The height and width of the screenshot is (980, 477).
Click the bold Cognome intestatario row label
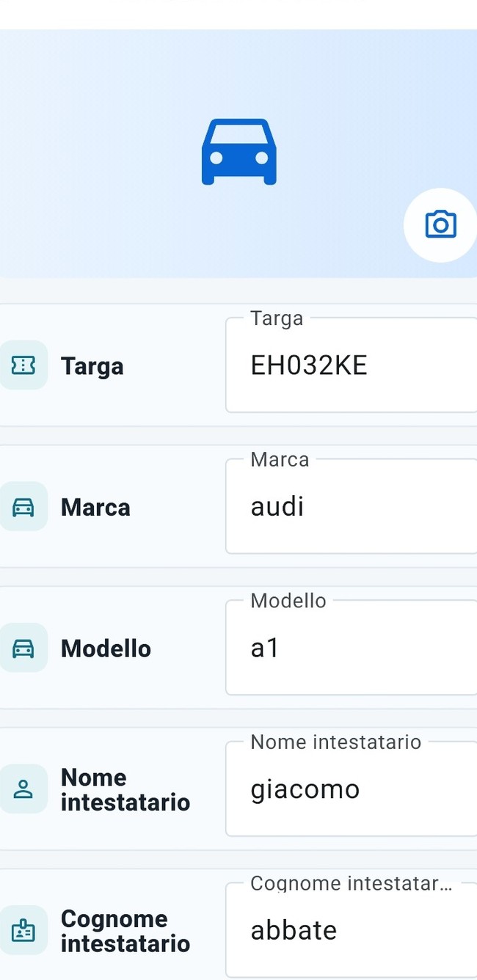[x=125, y=932]
